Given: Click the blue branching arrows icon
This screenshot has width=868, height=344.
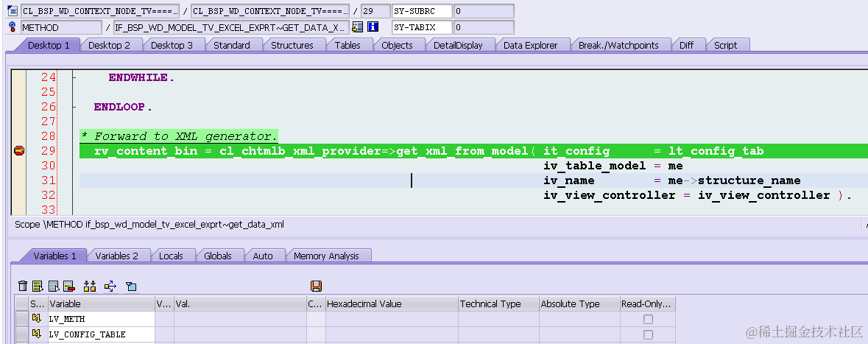Looking at the screenshot, I should click(x=110, y=286).
